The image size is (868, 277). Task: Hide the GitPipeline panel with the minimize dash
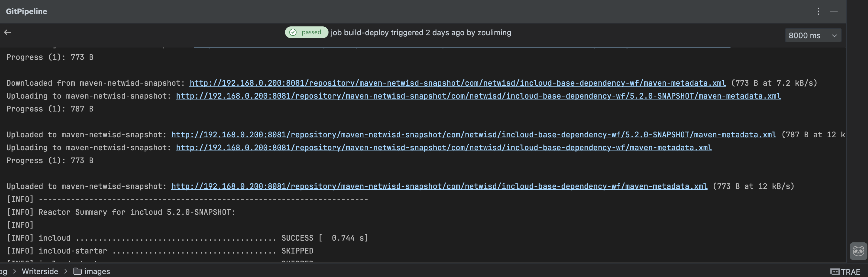(834, 11)
